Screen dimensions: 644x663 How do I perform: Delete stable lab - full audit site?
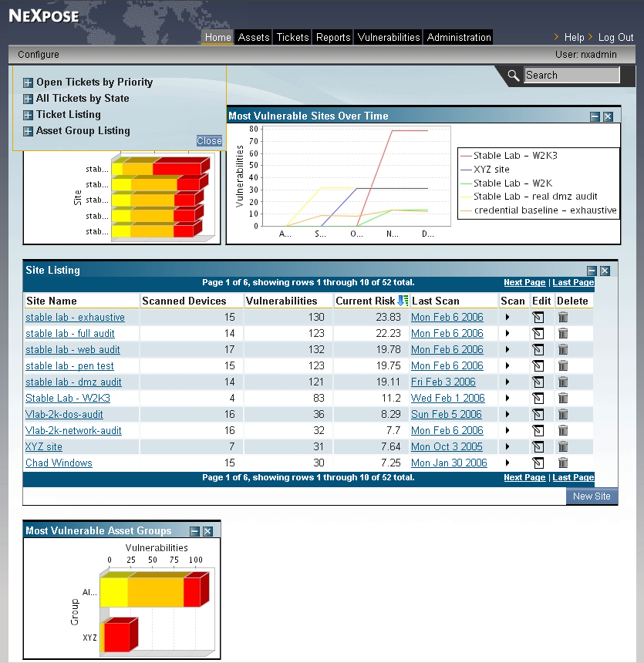coord(563,334)
